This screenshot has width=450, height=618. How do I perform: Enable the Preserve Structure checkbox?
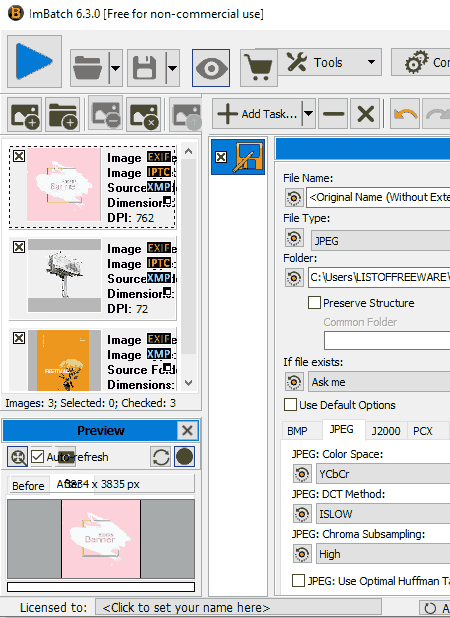coord(314,303)
